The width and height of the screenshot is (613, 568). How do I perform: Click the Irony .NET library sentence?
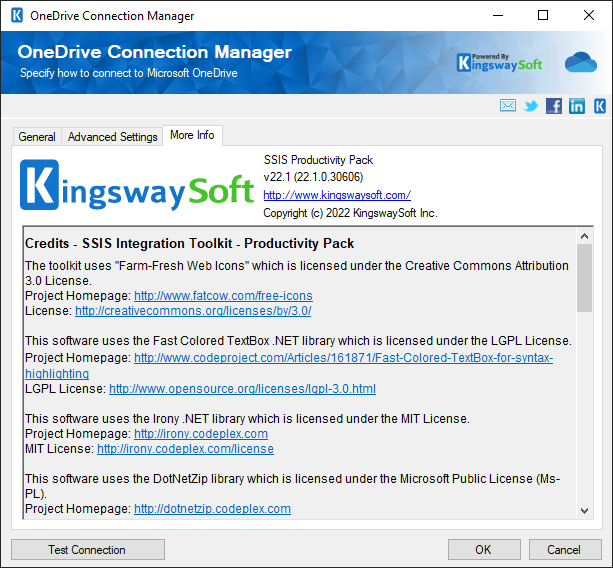(247, 419)
